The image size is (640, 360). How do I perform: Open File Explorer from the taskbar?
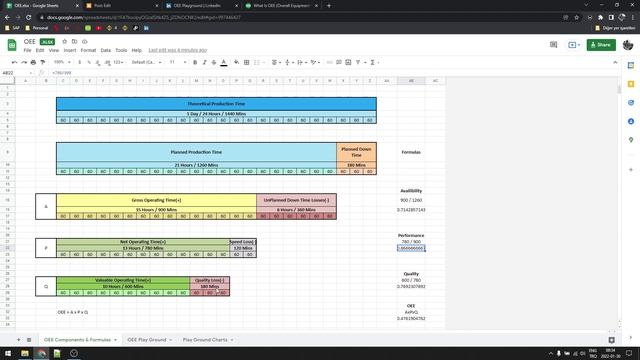tap(25, 353)
